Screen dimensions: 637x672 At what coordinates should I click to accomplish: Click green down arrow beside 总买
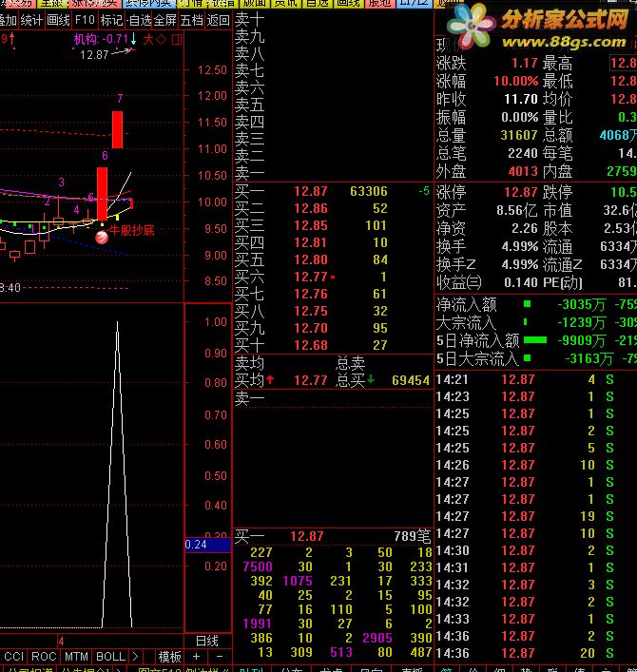click(x=371, y=379)
